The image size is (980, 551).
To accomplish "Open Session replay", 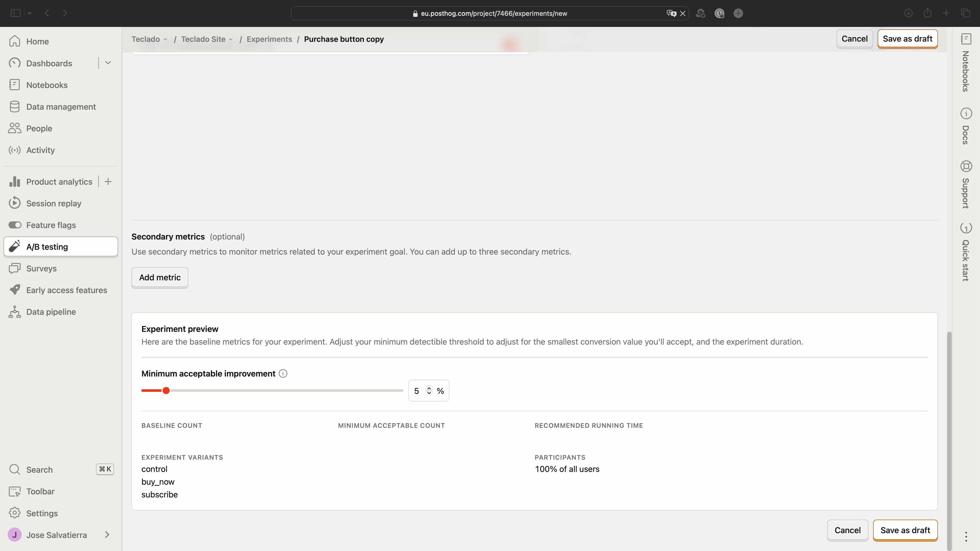I will (x=61, y=204).
